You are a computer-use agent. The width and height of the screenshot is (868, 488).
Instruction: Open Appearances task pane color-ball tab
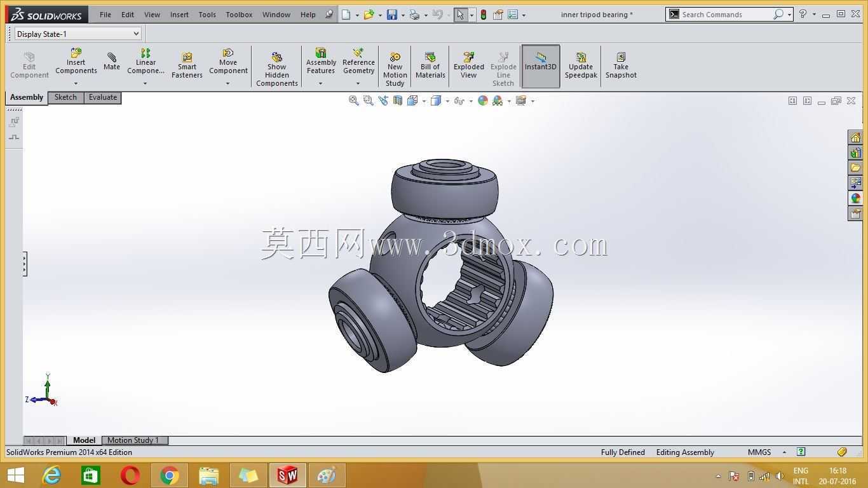pos(855,198)
